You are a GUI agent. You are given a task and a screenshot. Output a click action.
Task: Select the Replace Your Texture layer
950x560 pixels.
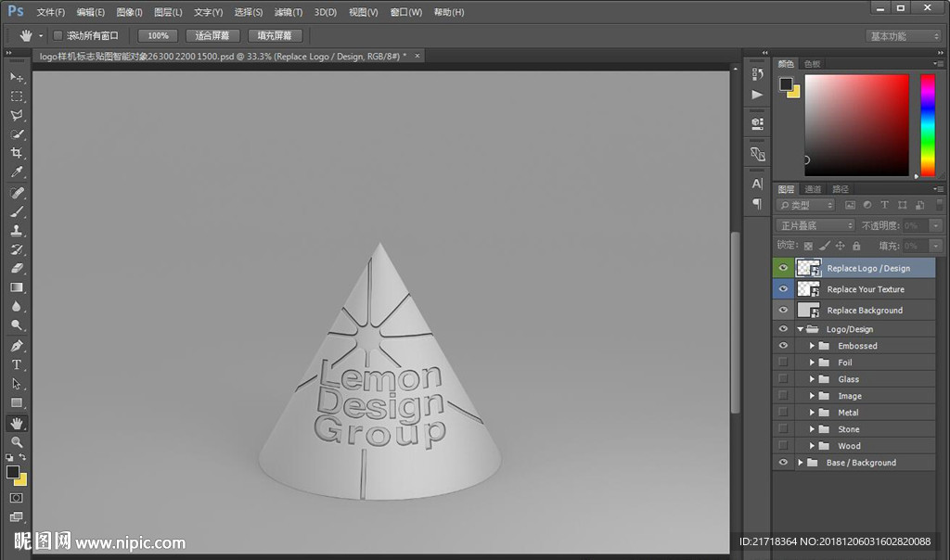tap(865, 289)
